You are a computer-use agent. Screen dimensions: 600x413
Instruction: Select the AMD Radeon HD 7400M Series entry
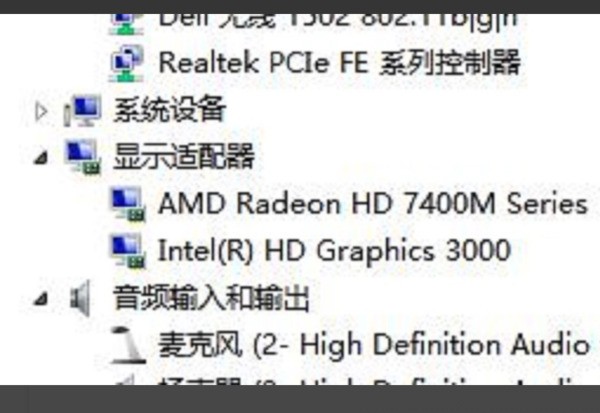373,204
